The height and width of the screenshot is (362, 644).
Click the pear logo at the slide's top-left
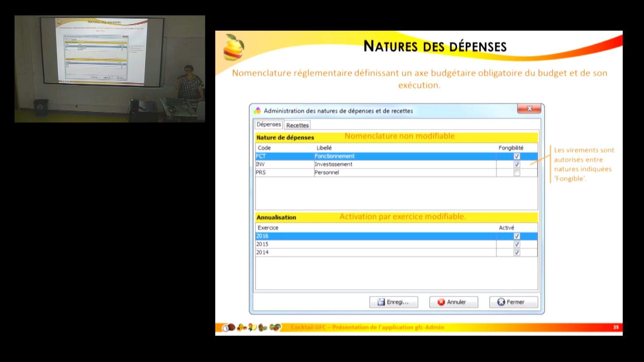(234, 47)
